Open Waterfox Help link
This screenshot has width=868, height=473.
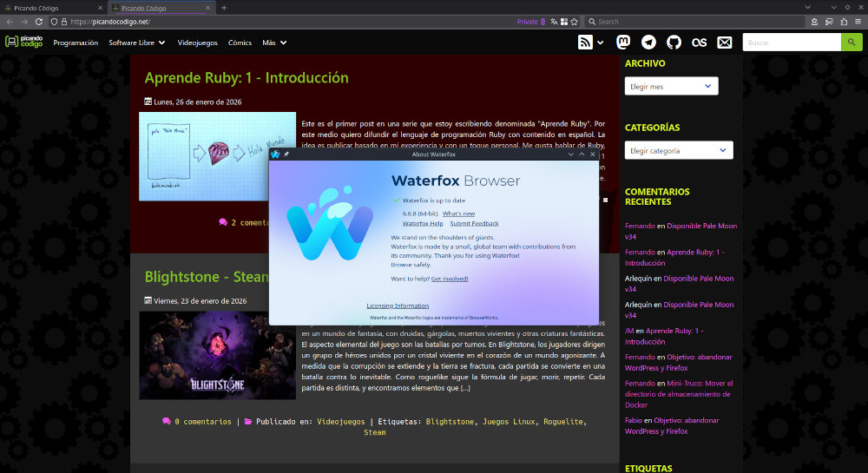coord(423,224)
